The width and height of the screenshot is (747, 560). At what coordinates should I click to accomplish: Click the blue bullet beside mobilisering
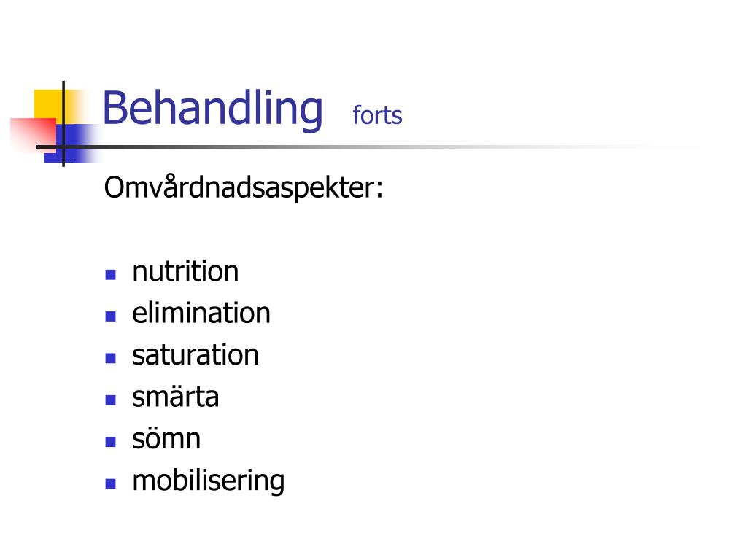pyautogui.click(x=111, y=484)
